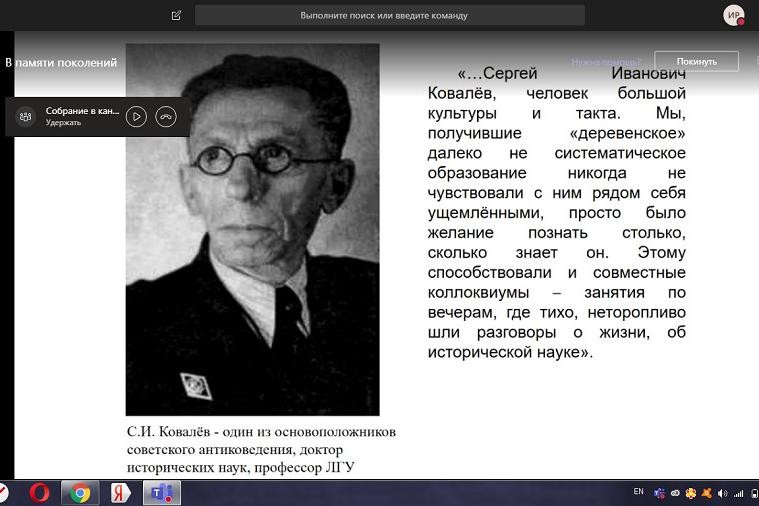Click the Teams icon in system tray

click(660, 493)
